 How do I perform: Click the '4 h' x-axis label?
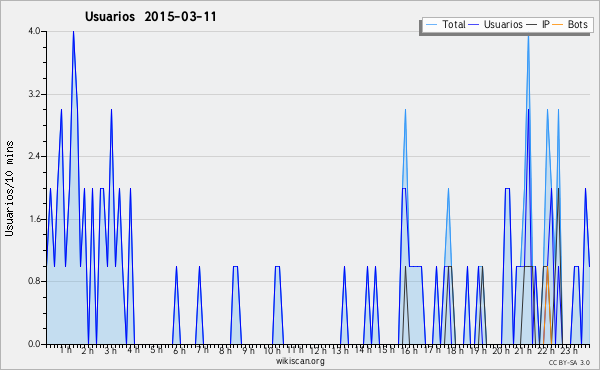pyautogui.click(x=134, y=350)
